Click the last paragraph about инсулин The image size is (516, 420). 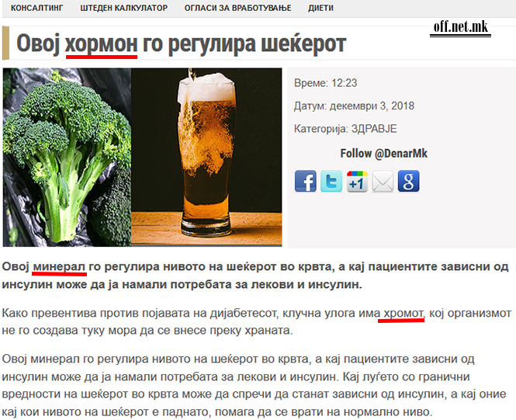[x=254, y=385]
